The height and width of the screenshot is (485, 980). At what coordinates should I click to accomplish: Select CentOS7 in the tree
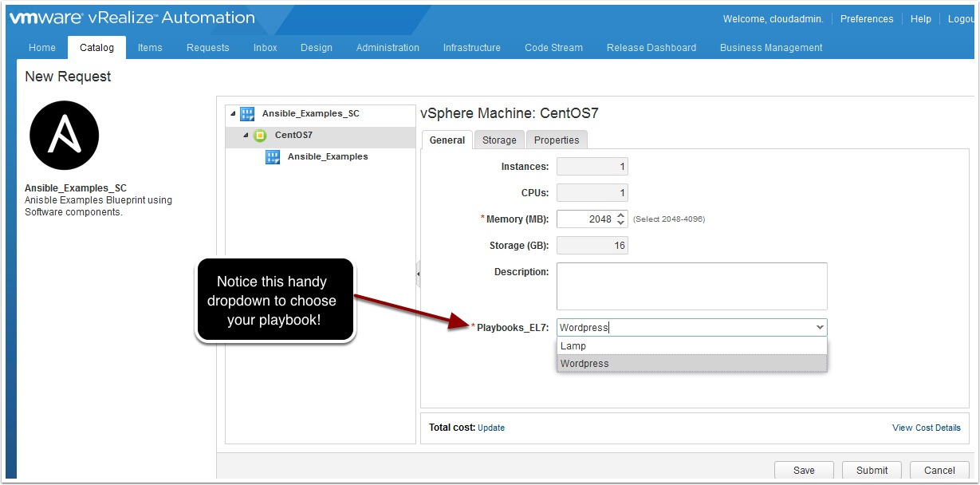[x=293, y=135]
